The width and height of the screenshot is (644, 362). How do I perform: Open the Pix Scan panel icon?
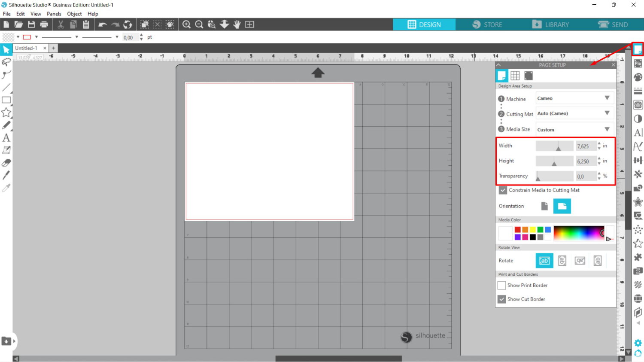pyautogui.click(x=638, y=63)
